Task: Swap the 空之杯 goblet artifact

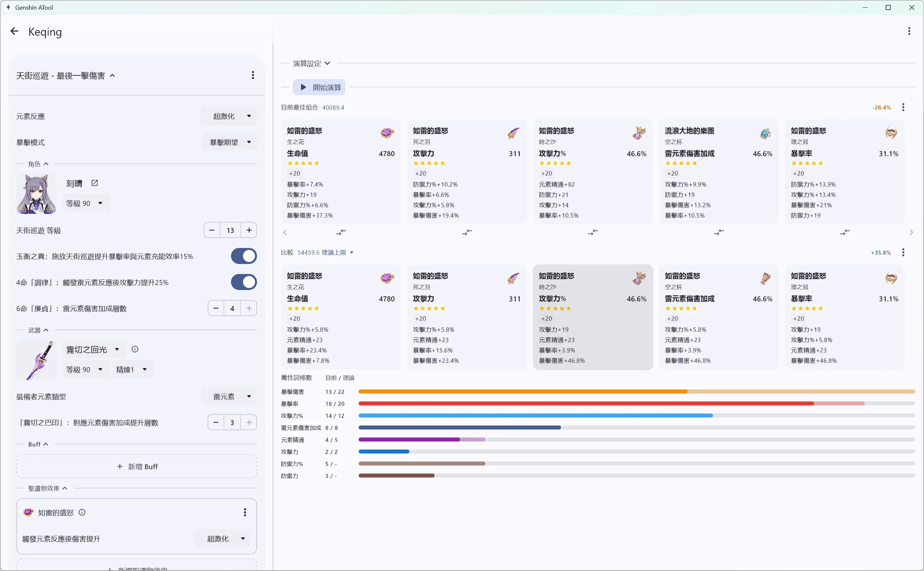Action: [x=719, y=232]
